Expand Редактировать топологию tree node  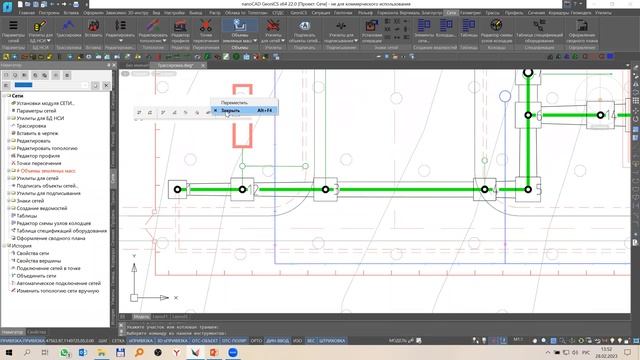(9, 148)
